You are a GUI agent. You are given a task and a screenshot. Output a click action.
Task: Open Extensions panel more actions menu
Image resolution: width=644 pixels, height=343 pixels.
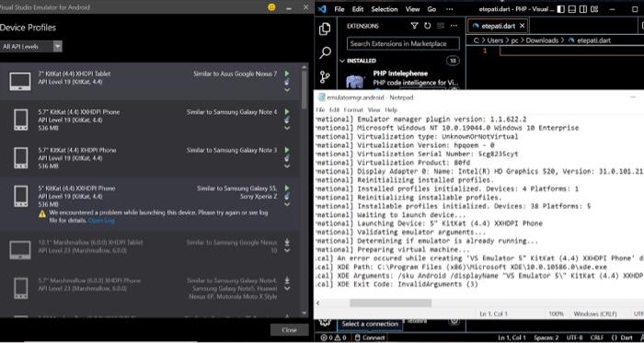pyautogui.click(x=454, y=26)
